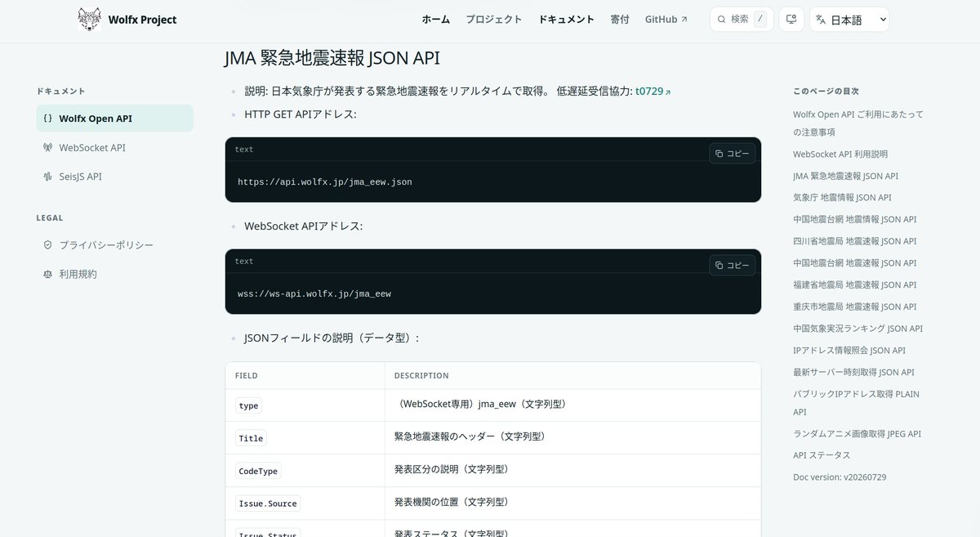980x537 pixels.
Task: Click the scales icon beside 利用規約
Action: (47, 275)
